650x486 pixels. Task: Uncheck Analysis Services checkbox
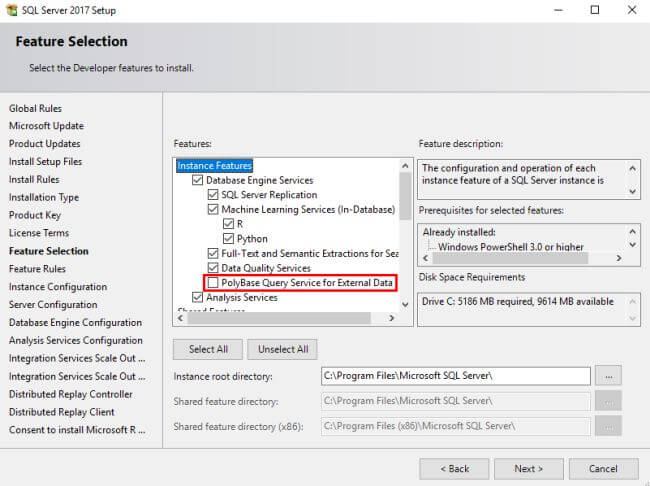[x=197, y=297]
